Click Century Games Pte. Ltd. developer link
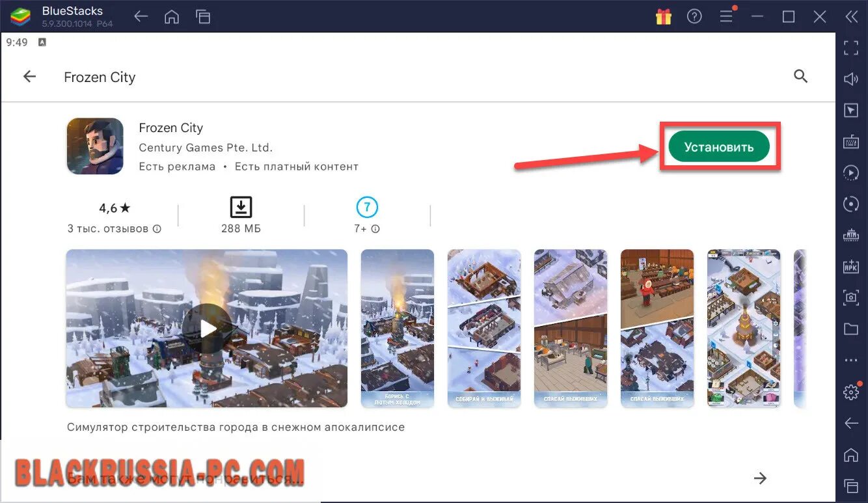Image resolution: width=868 pixels, height=503 pixels. 206,148
